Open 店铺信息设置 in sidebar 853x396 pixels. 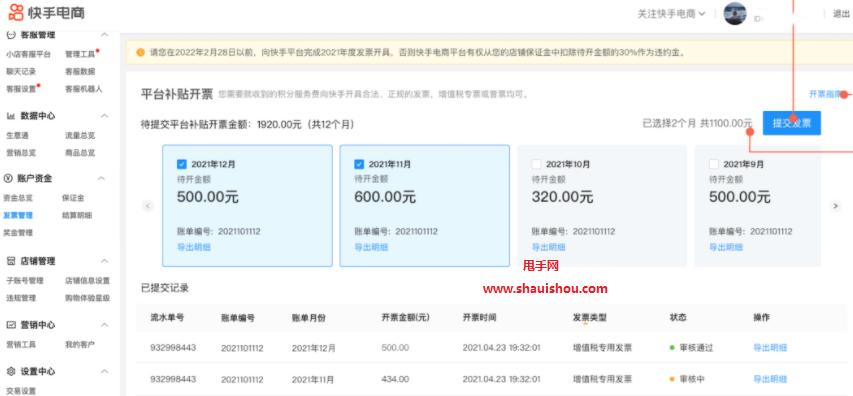[88, 281]
